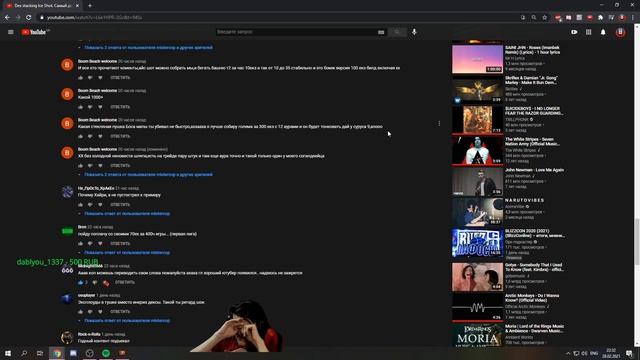Open the YouTube guide hamburger menu

tap(11, 32)
